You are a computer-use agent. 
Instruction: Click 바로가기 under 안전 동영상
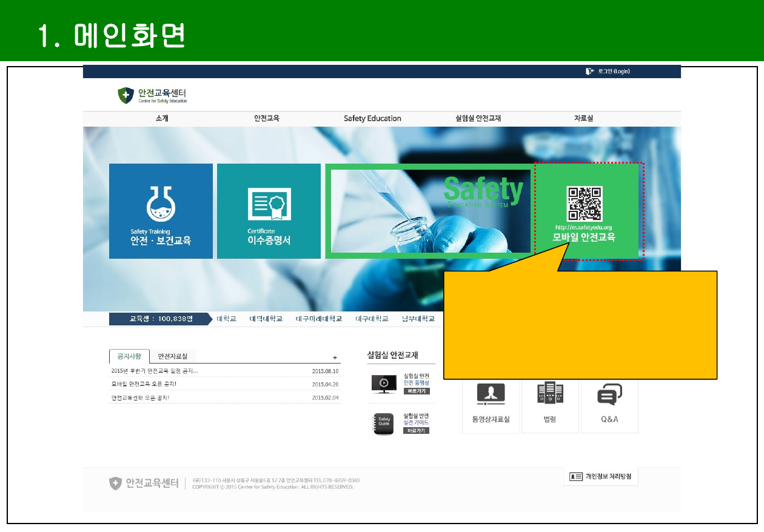pyautogui.click(x=417, y=391)
